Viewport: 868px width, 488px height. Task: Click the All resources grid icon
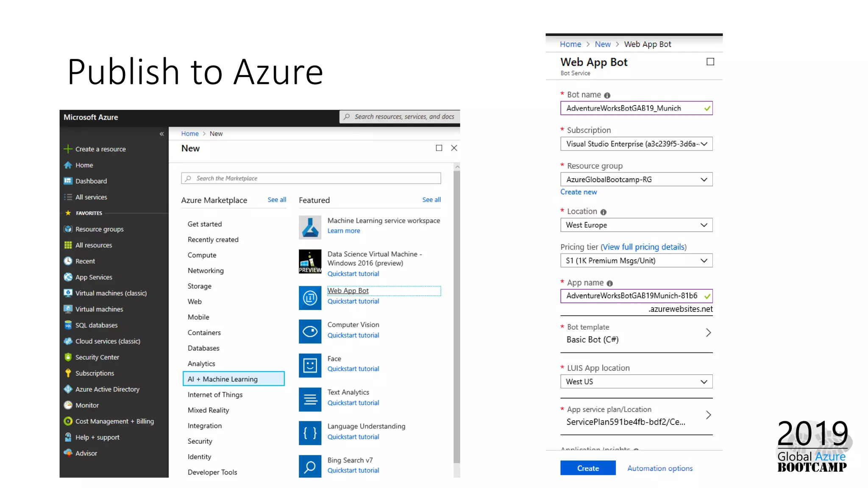coord(68,245)
